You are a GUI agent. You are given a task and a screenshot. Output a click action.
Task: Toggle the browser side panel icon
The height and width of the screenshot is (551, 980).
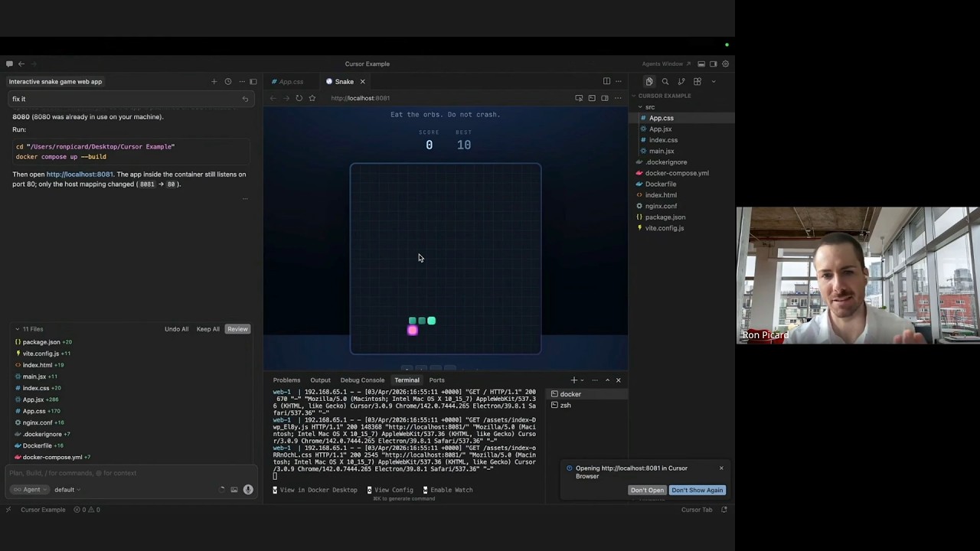click(x=605, y=98)
